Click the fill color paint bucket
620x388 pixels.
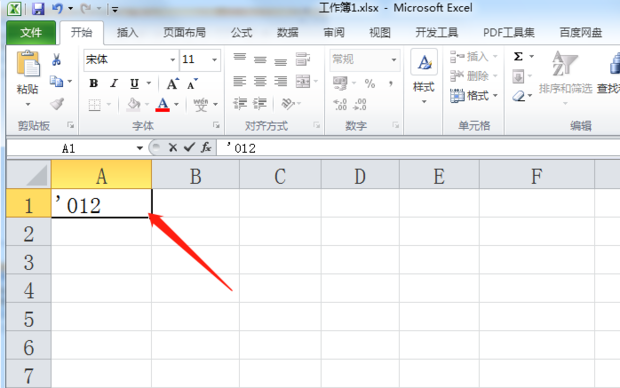(133, 105)
